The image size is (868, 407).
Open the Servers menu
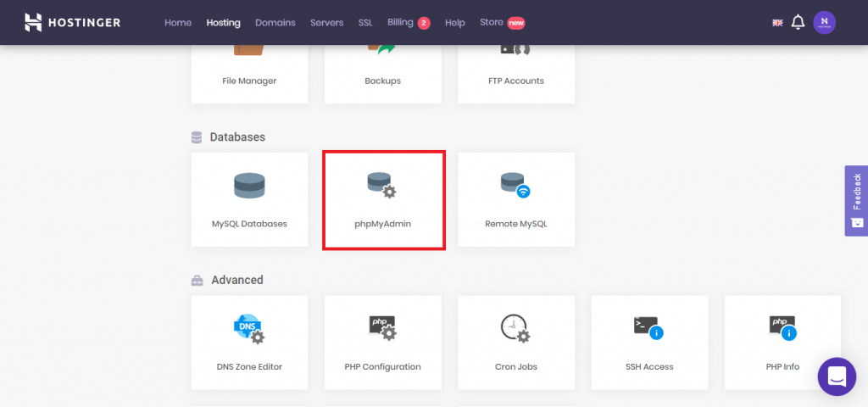326,23
